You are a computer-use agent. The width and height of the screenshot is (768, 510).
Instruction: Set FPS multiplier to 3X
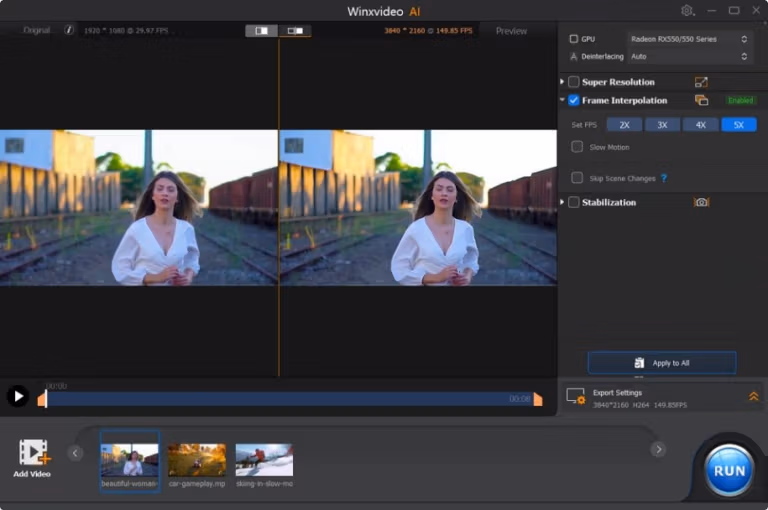coord(662,125)
